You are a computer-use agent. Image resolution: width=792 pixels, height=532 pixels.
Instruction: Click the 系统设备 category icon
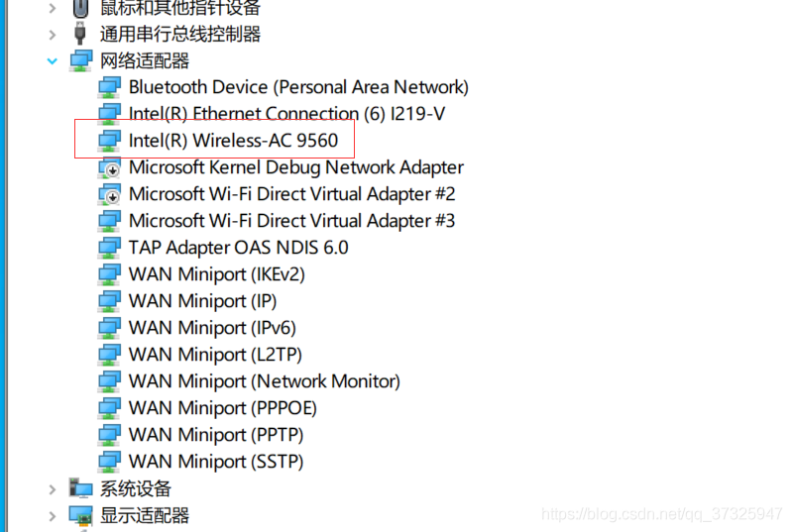(81, 488)
